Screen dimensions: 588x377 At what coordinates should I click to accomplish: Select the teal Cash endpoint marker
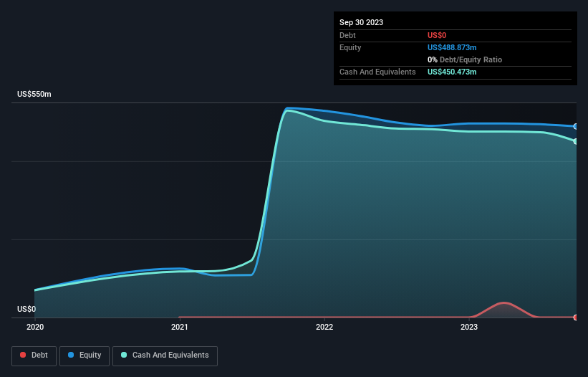click(x=576, y=141)
